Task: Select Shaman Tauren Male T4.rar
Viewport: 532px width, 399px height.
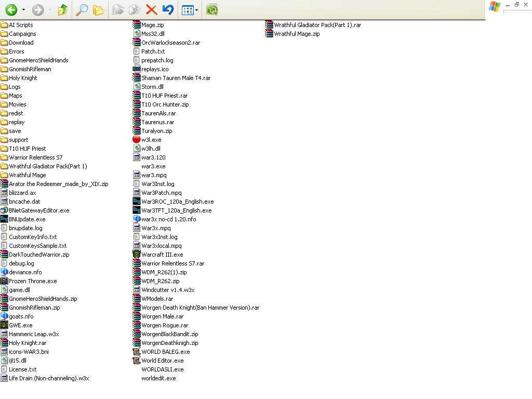Action: click(x=171, y=78)
